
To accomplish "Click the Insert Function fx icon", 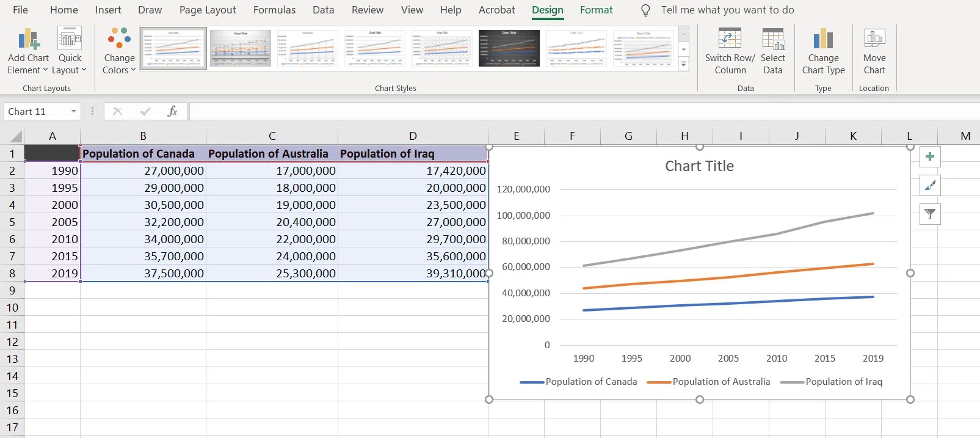I will [172, 111].
